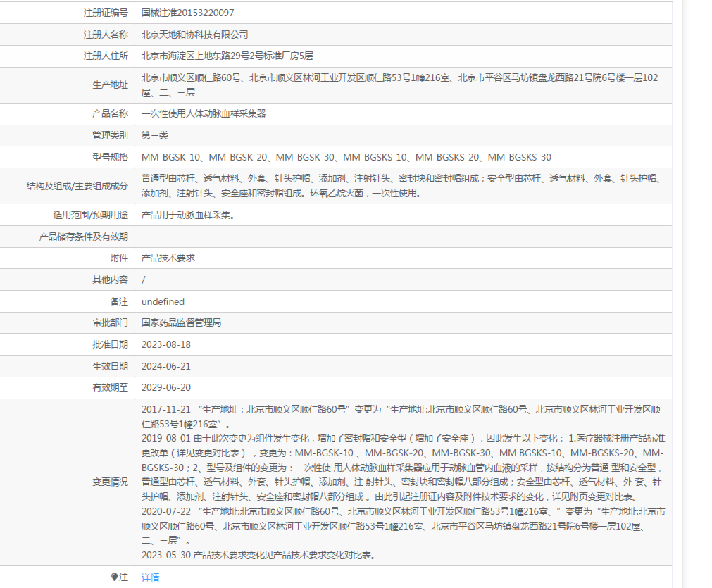The image size is (712, 588).
Task: Click the 管理类别 label
Action: (x=111, y=135)
